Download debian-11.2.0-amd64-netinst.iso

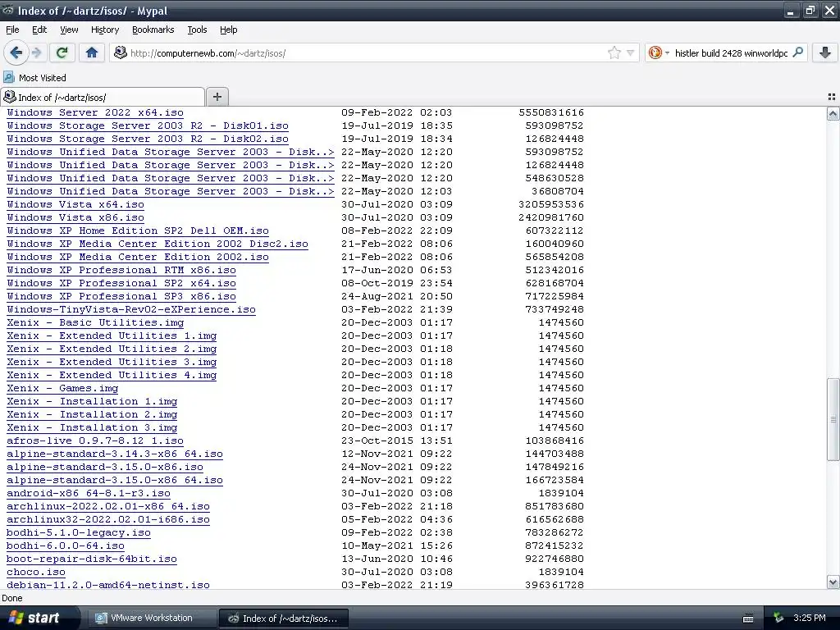(x=108, y=585)
